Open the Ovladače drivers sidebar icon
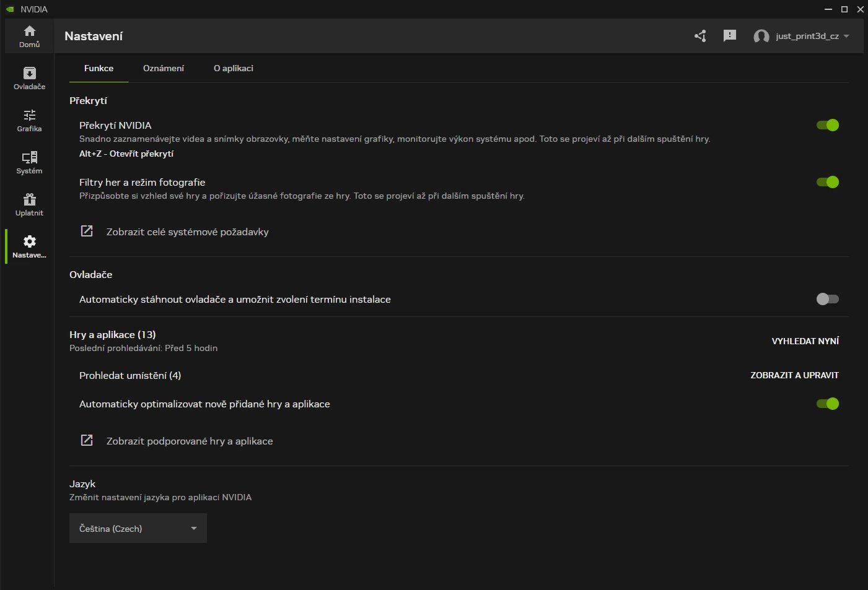Viewport: 868px width, 590px height. 29,74
